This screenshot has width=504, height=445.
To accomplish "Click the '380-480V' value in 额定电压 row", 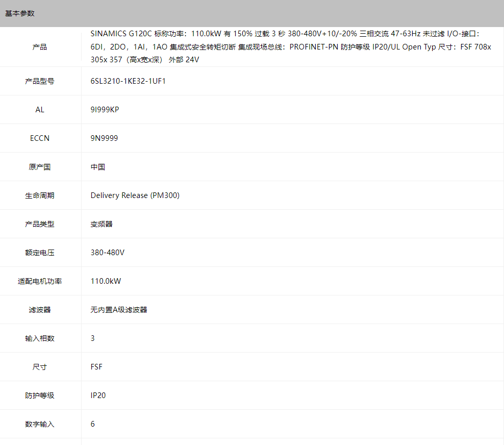I will click(107, 253).
